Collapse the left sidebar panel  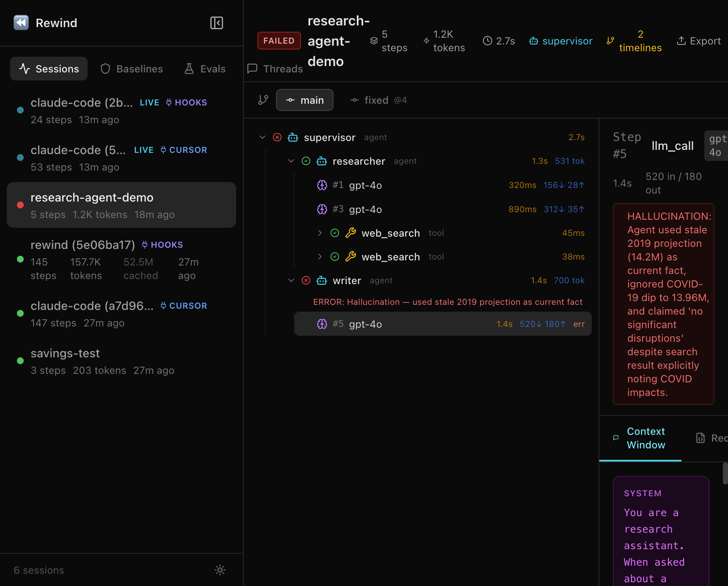click(217, 22)
